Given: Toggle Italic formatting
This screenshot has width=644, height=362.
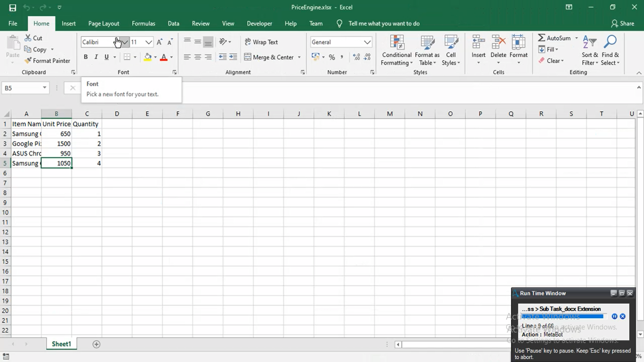Looking at the screenshot, I should click(x=96, y=58).
